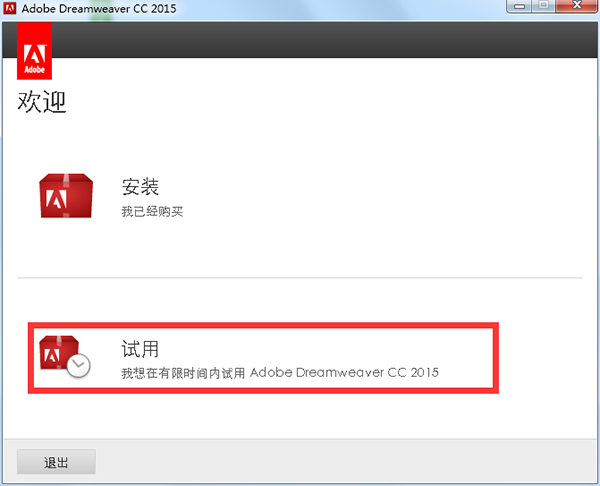Screen dimensions: 600x486
Task: Close the Dreamweaver installer window
Action: [577, 6]
